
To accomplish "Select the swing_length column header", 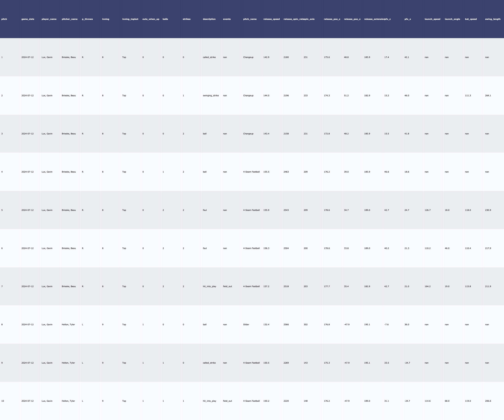I will [492, 19].
